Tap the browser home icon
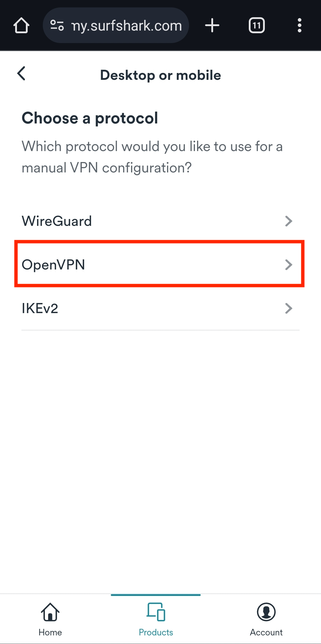Viewport: 321px width, 644px height. (21, 26)
